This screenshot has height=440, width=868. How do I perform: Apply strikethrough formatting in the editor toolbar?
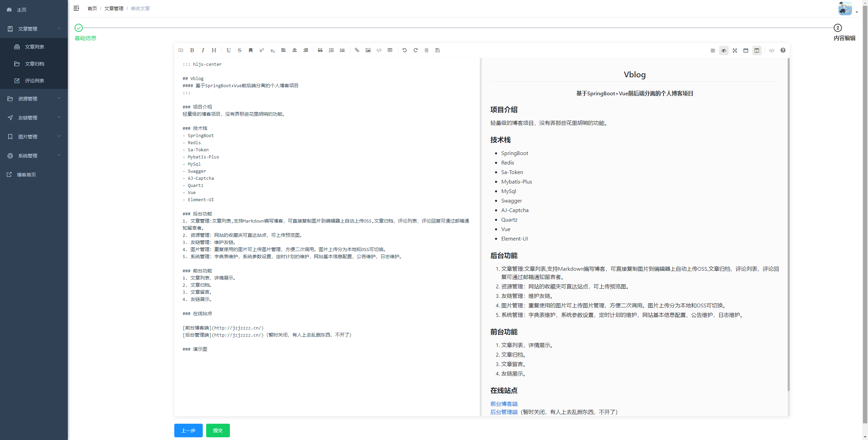pos(240,50)
